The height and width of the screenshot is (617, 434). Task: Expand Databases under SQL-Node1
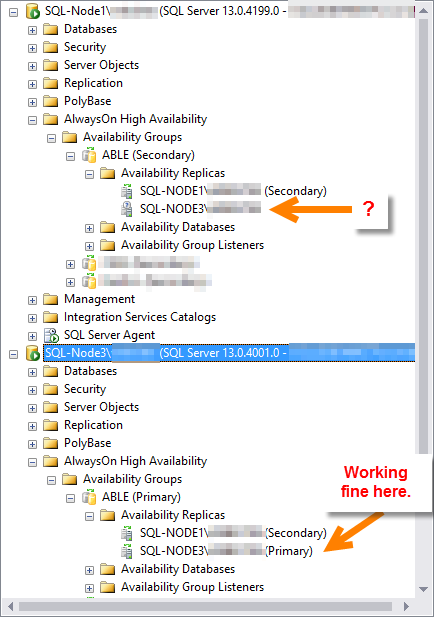click(x=32, y=30)
